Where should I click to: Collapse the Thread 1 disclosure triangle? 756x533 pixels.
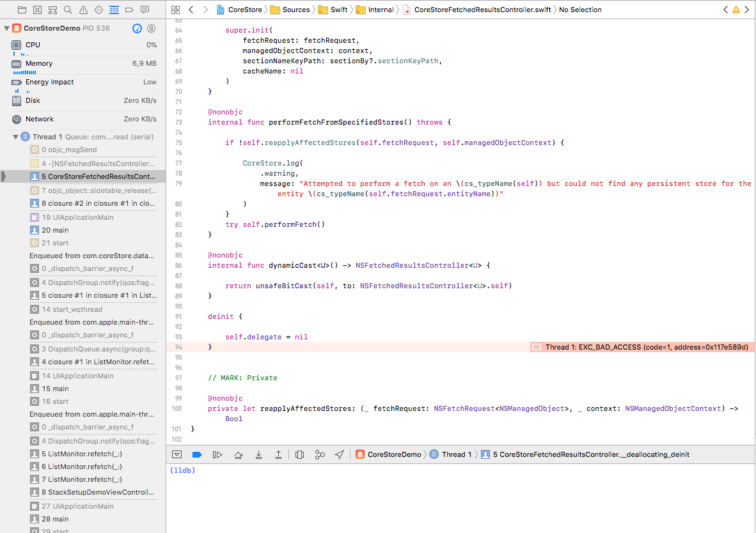15,137
